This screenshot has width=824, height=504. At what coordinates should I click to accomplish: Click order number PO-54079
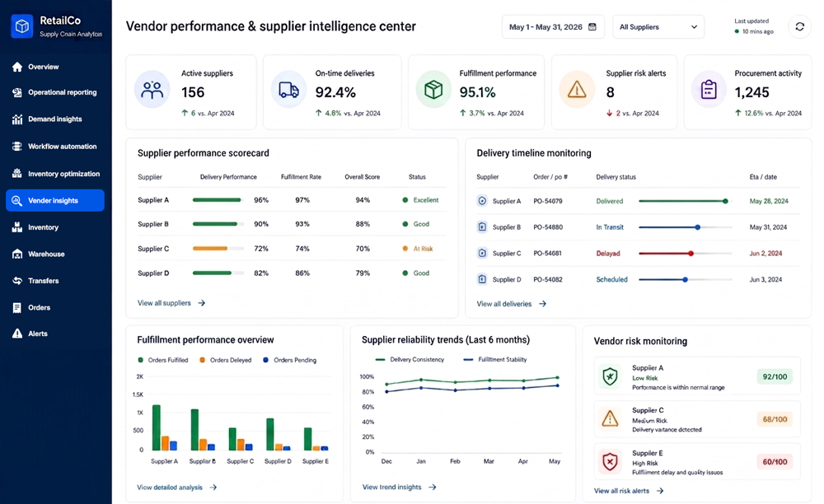[x=548, y=201]
